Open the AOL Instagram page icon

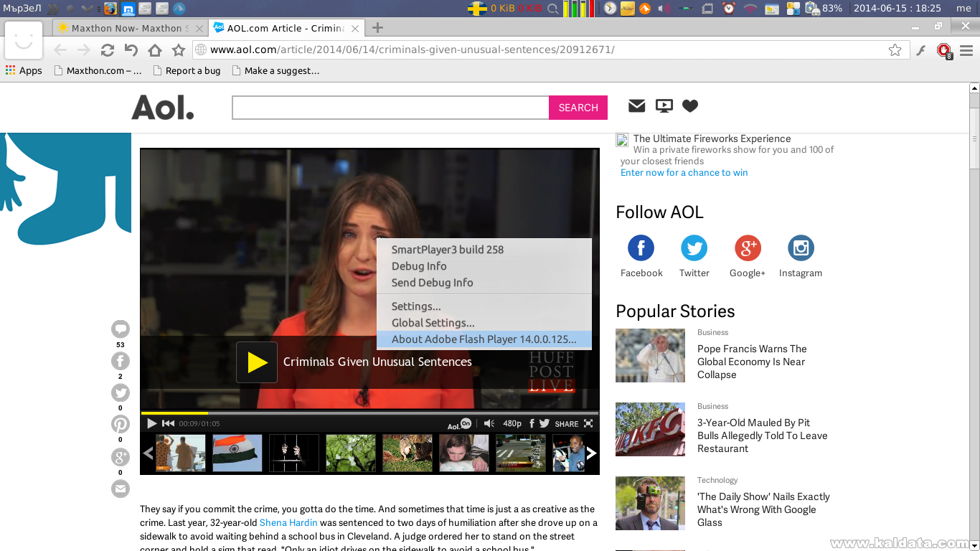801,248
